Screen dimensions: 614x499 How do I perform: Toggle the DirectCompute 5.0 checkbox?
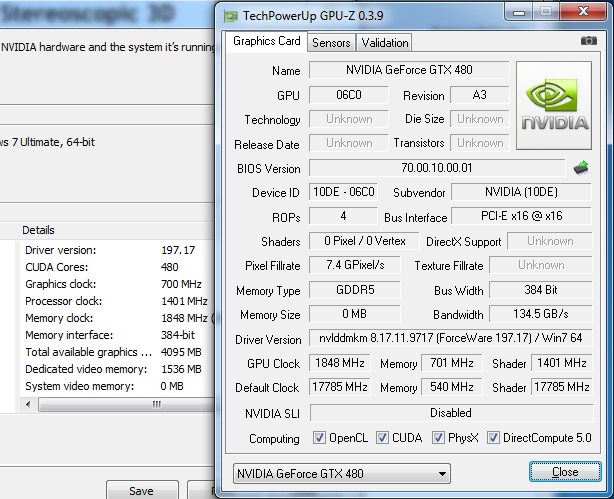(x=493, y=438)
